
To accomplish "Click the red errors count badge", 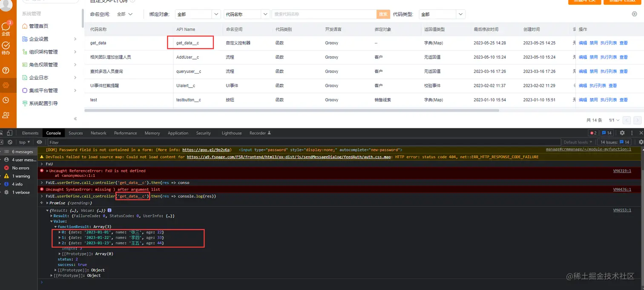I will tap(593, 133).
